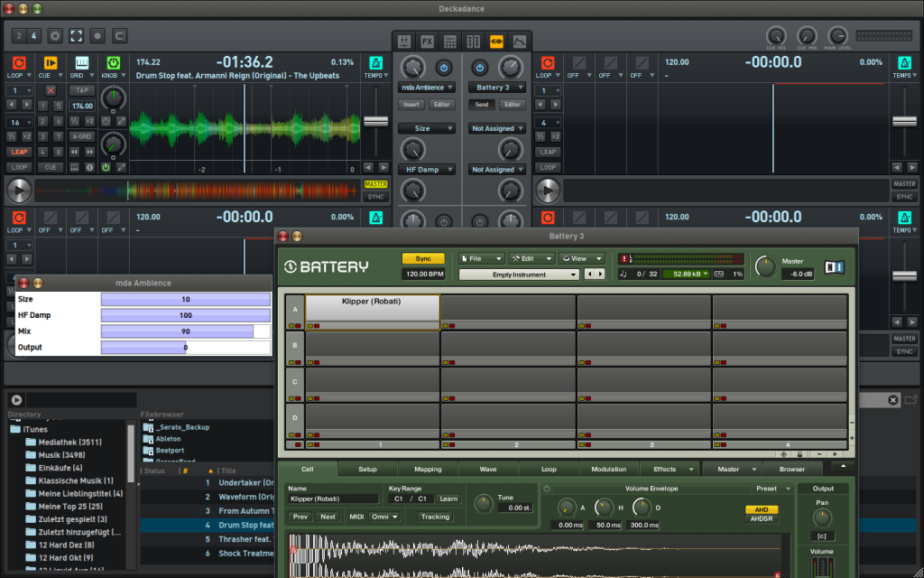The image size is (924, 578).
Task: Select the Klipper (Robati) cell in Battery
Action: point(374,308)
